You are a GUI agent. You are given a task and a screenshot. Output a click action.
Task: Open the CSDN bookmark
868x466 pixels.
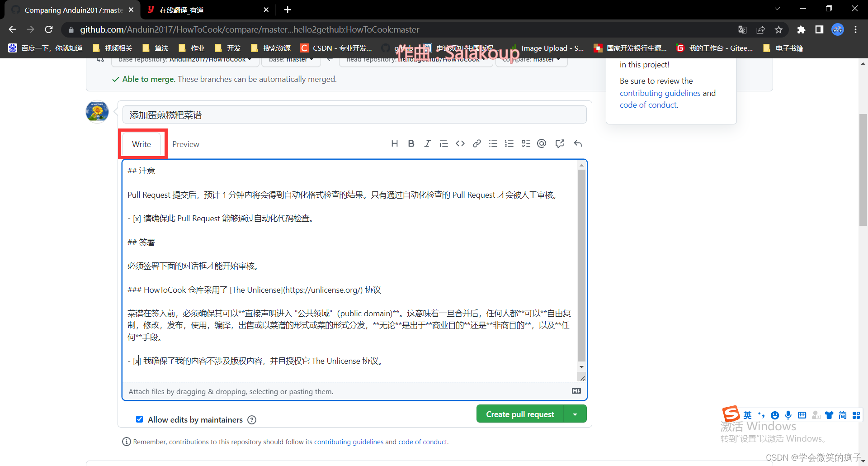[x=336, y=48]
